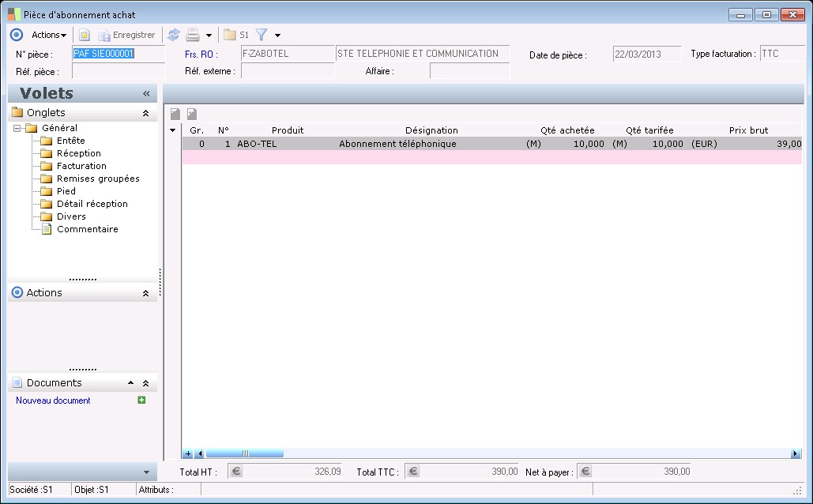
Task: Click the new document icon in toolbar
Action: click(84, 35)
